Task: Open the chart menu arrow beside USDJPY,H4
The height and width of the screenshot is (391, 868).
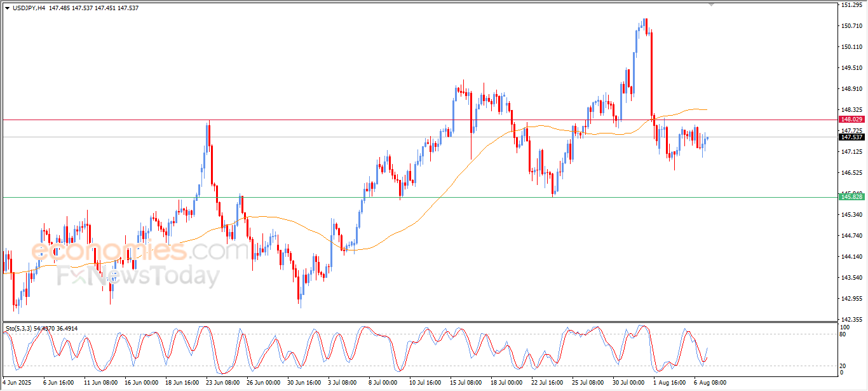Action: 8,8
